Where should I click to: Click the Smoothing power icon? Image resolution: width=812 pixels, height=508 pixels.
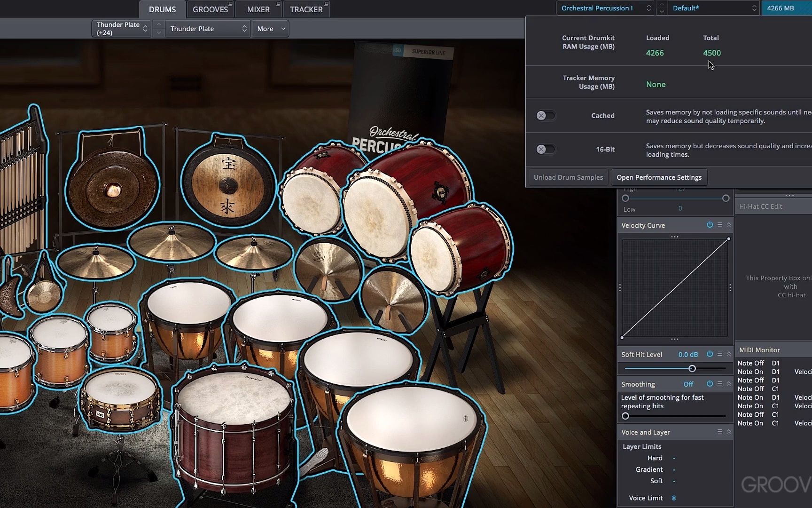(x=710, y=384)
